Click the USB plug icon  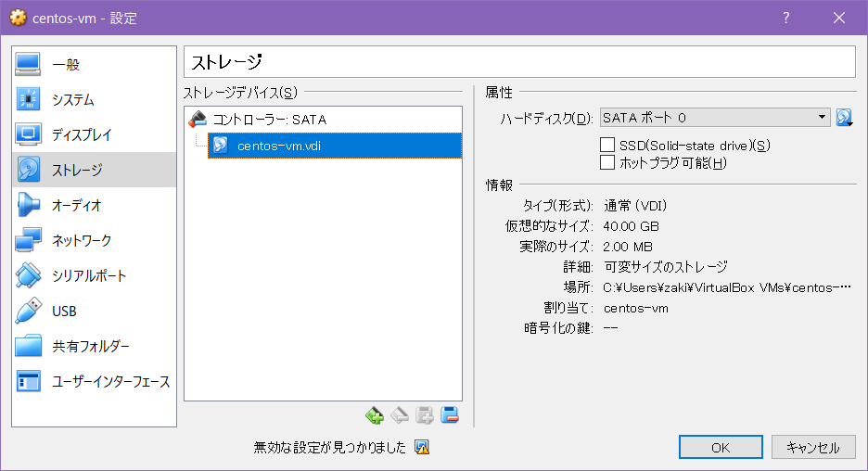click(x=28, y=311)
